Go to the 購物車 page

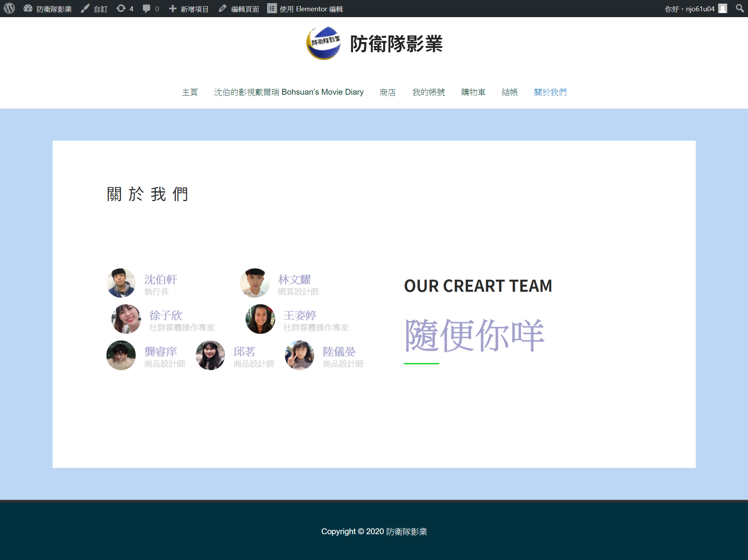[x=473, y=92]
